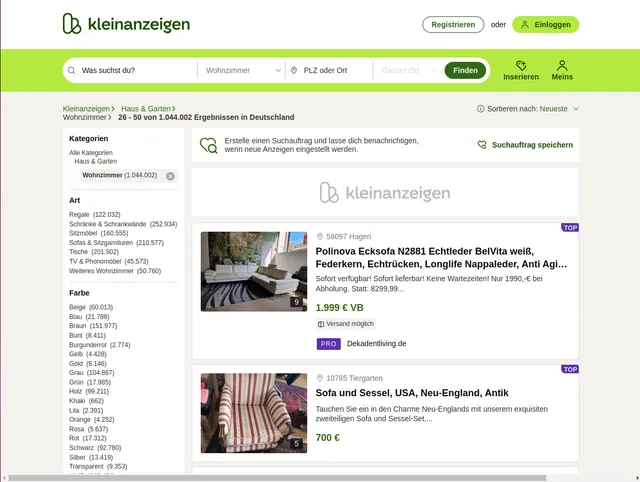Open Inserieren to post an ad
Image resolution: width=640 pixels, height=482 pixels.
[x=520, y=70]
